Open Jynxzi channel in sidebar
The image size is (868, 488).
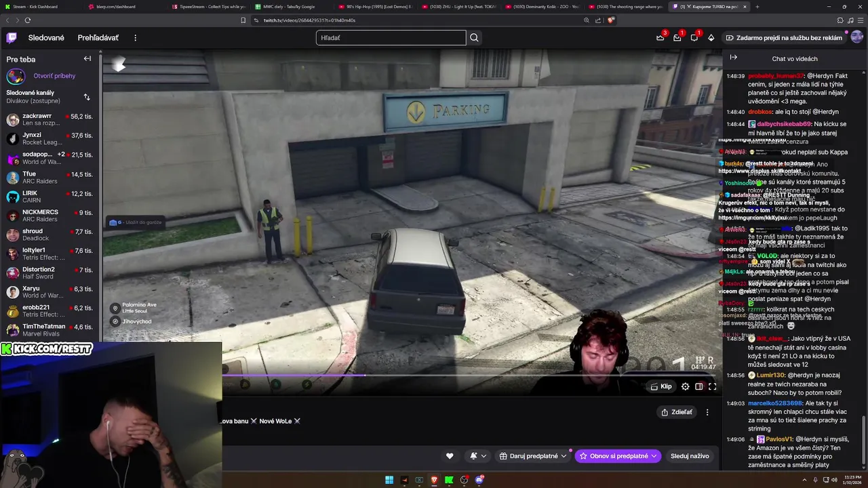coord(51,139)
